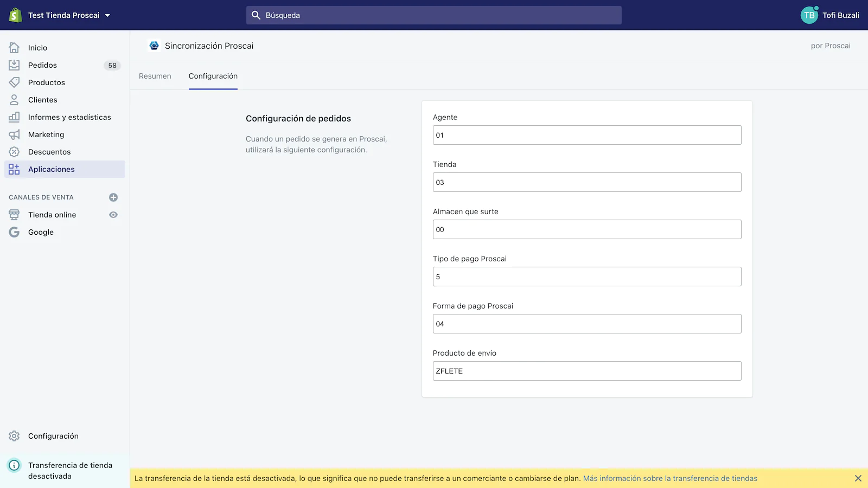Click the Productos tag icon

(14, 82)
